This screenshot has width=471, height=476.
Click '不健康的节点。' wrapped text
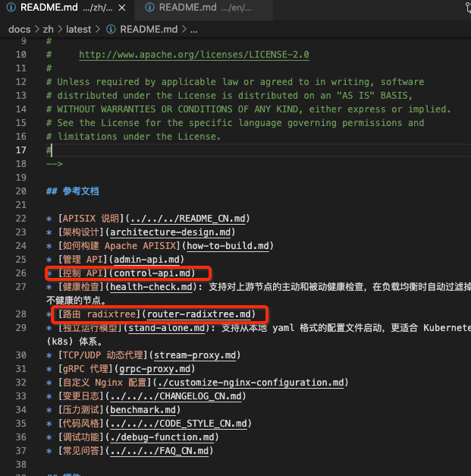pos(76,301)
